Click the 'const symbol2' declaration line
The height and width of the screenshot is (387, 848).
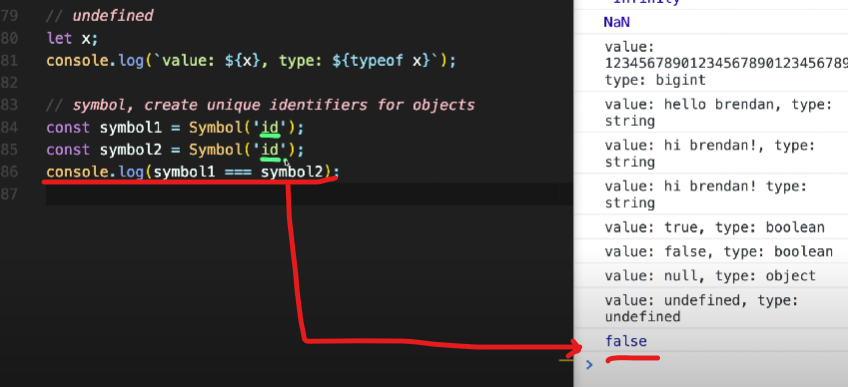pos(176,150)
